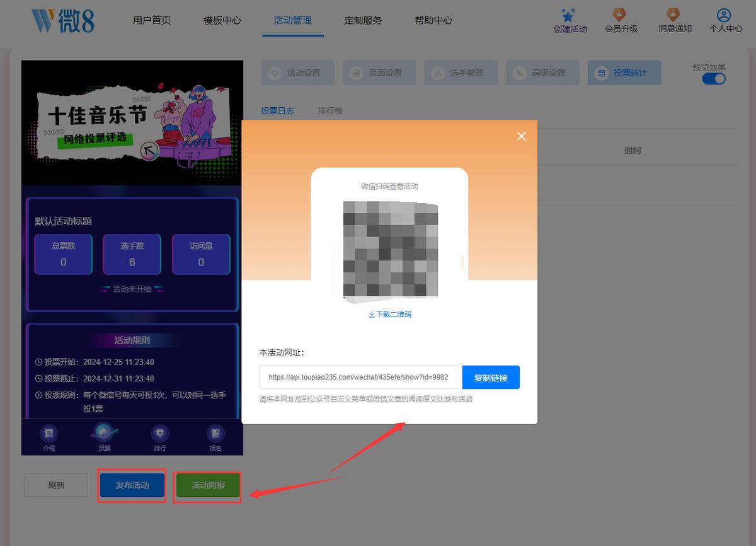This screenshot has height=546, width=756.
Task: Select 选手管理 tab button
Action: click(460, 73)
